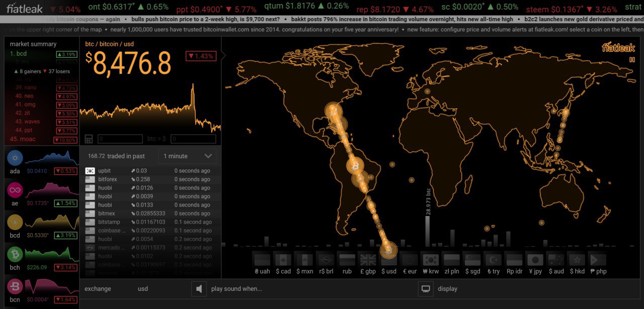Screen dimensions: 644x309
Task: Open the display settings label
Action: [x=447, y=289]
